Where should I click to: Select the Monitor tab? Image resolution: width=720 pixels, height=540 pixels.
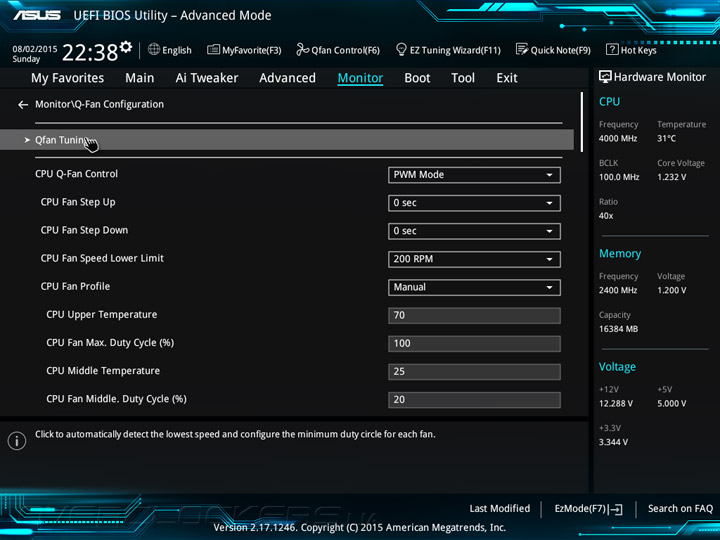[x=360, y=78]
